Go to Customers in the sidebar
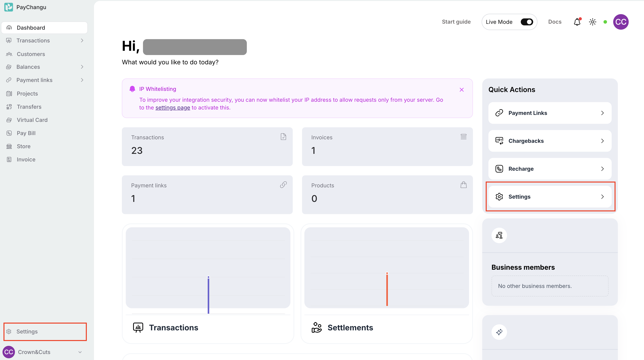This screenshot has height=360, width=644. [x=31, y=54]
